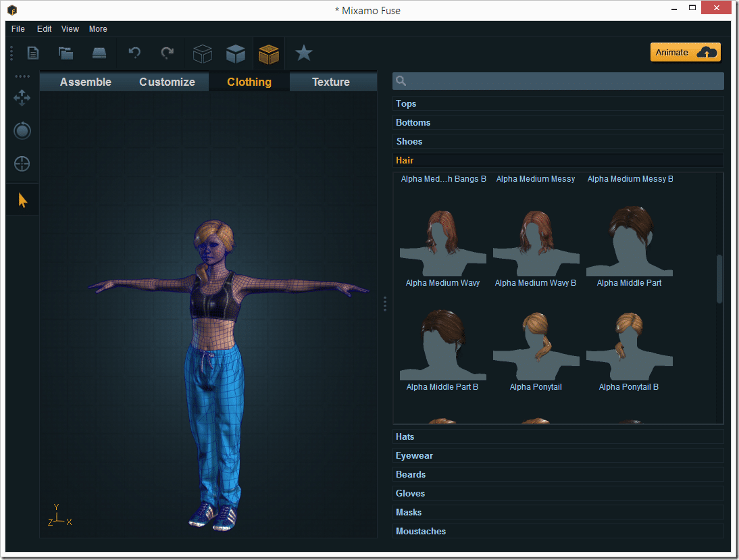Open the More menu
Image resolution: width=739 pixels, height=560 pixels.
[x=98, y=29]
